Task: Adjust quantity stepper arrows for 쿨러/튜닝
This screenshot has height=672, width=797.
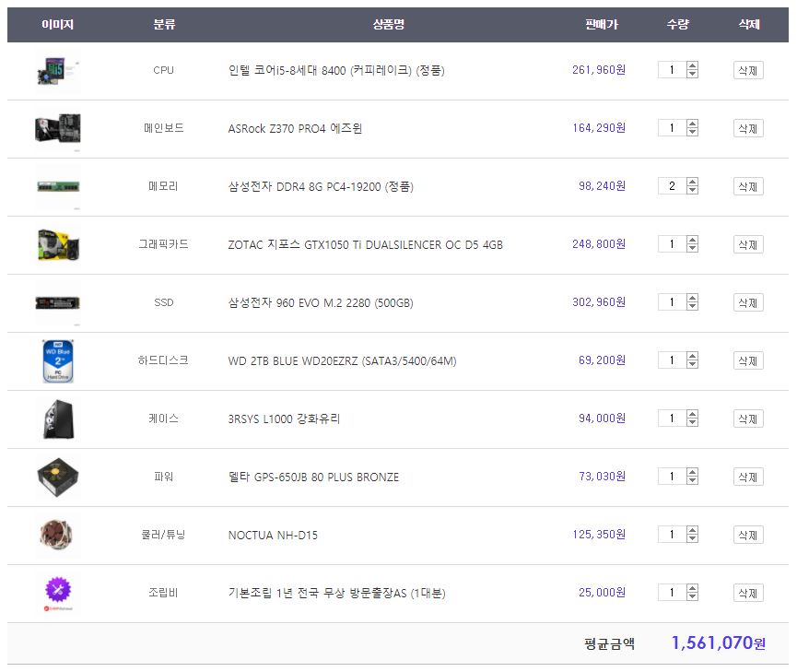Action: pos(692,534)
